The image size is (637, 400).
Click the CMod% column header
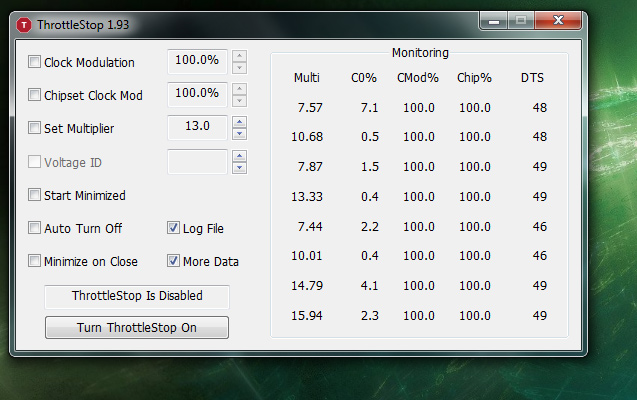point(418,78)
